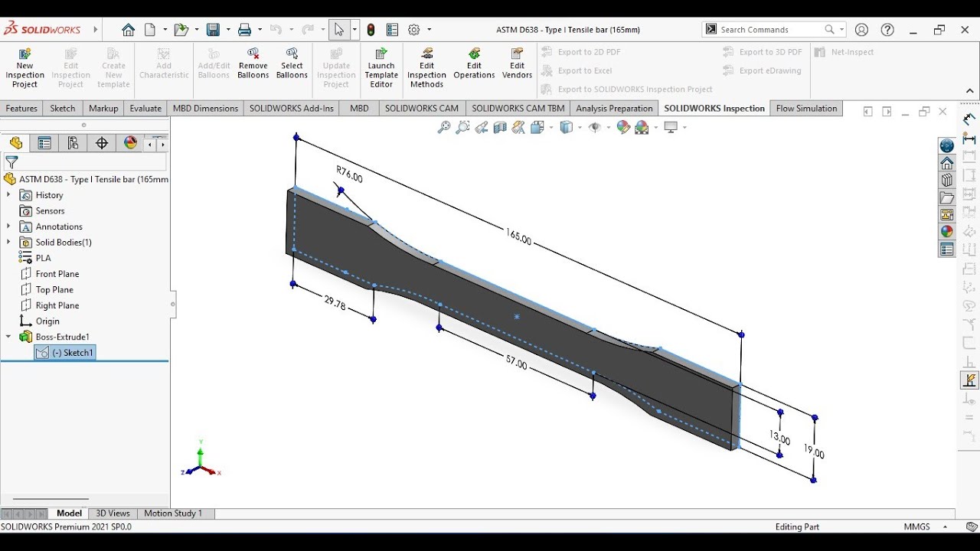
Task: Switch to DisplayManager color sphere tab
Action: (130, 143)
